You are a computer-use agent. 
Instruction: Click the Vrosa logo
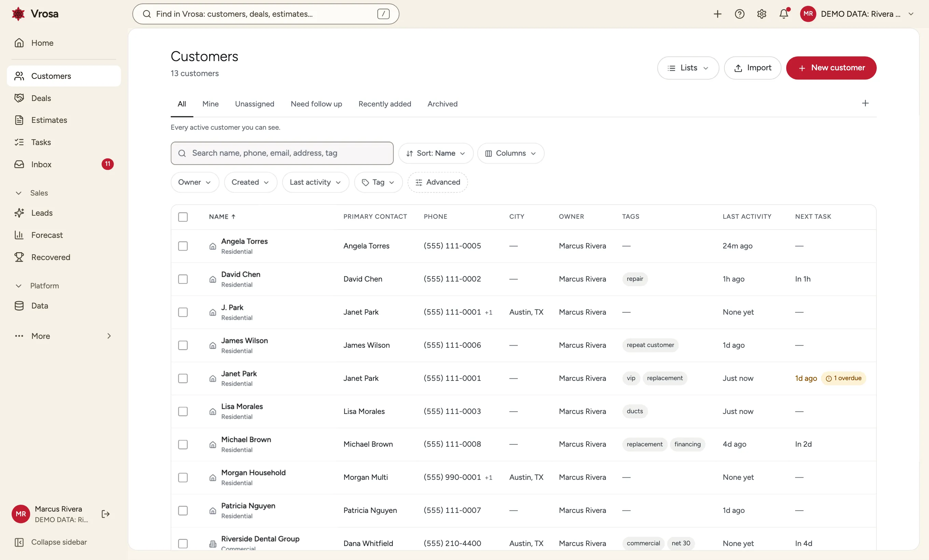(35, 14)
